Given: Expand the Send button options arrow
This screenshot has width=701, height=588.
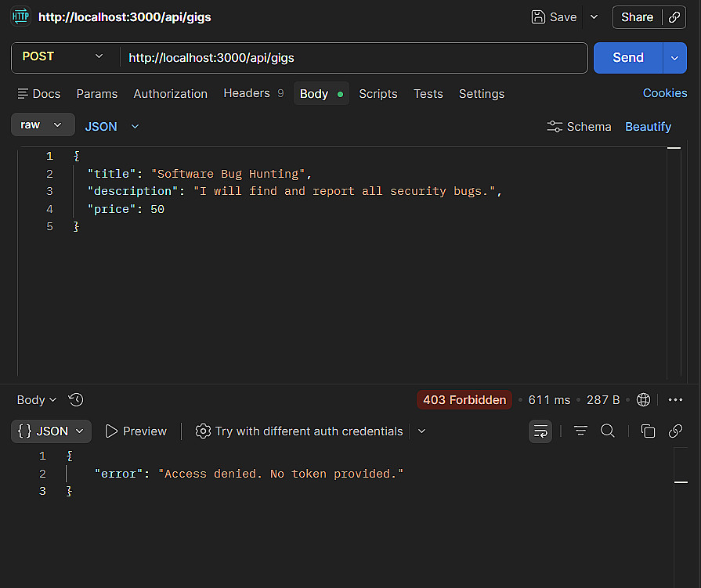Looking at the screenshot, I should [x=675, y=58].
